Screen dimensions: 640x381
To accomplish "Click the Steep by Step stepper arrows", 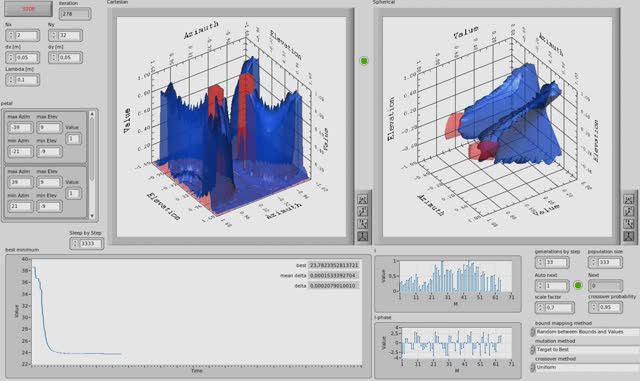I will (75, 244).
